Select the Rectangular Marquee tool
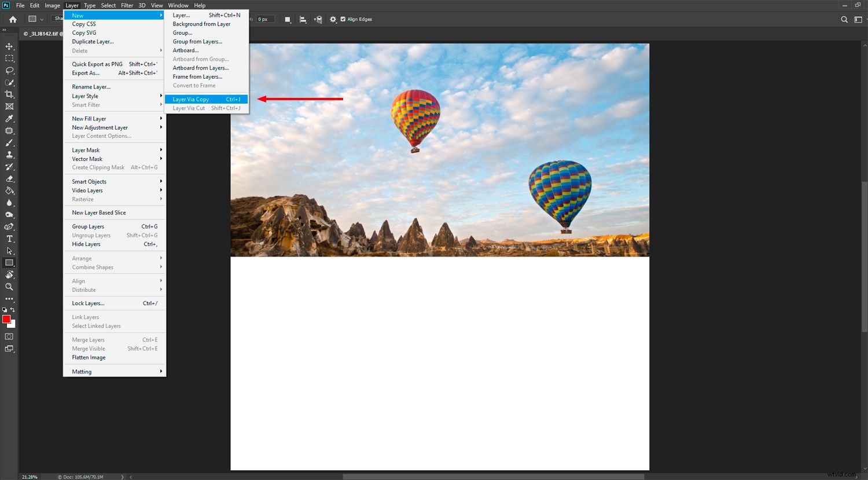Viewport: 868px width, 480px height. [x=9, y=58]
